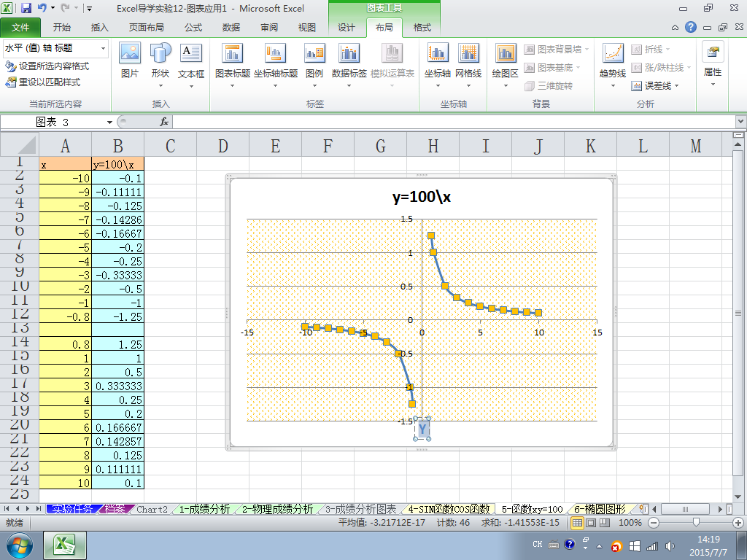Switch to Page Break Preview view
747x560 pixels.
605,523
